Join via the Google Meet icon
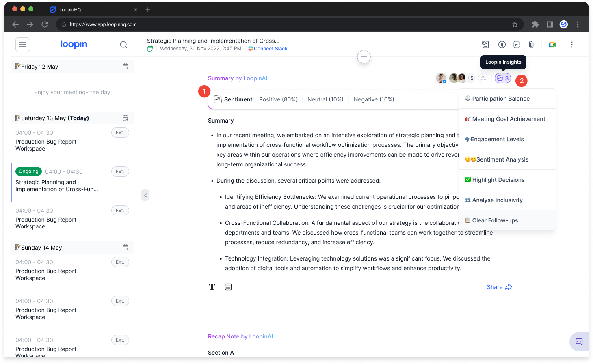Image resolution: width=593 pixels, height=364 pixels. click(x=552, y=45)
